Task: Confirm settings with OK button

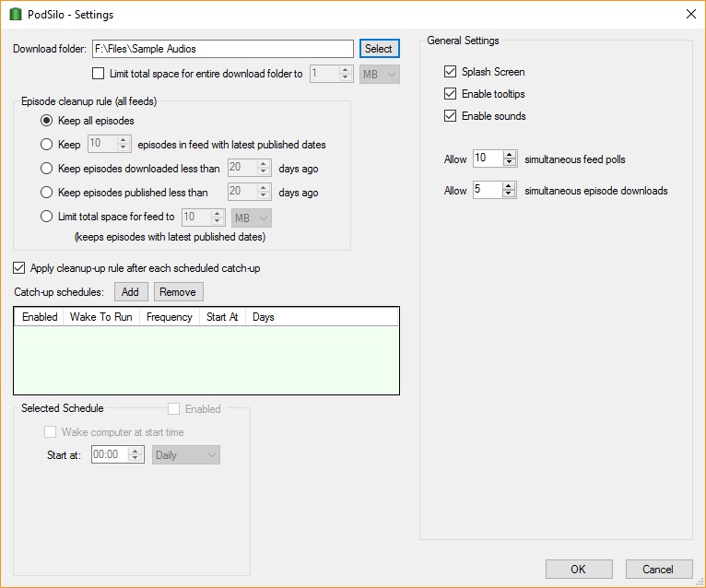Action: 578,569
